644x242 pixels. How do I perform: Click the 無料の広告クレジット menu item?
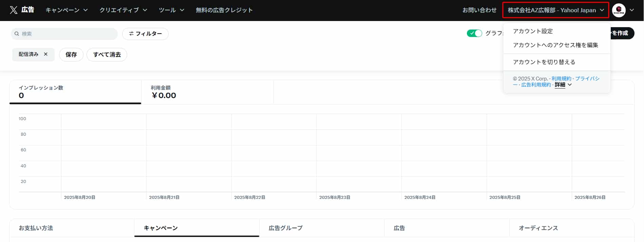click(224, 10)
